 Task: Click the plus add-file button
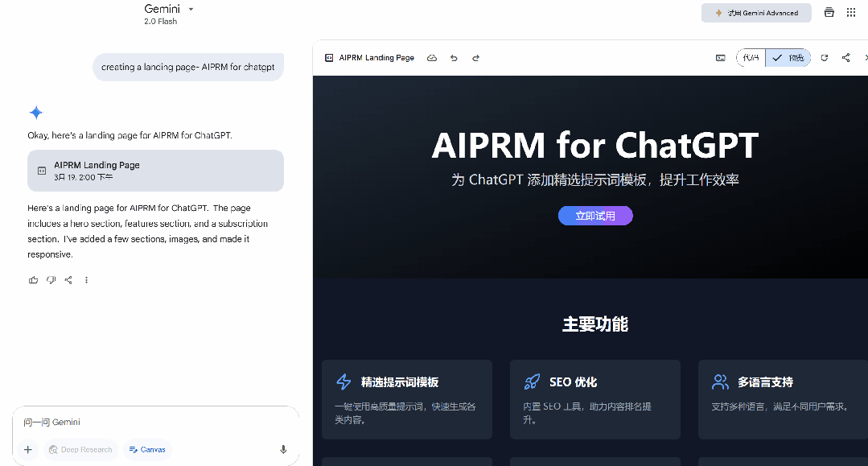(x=27, y=450)
